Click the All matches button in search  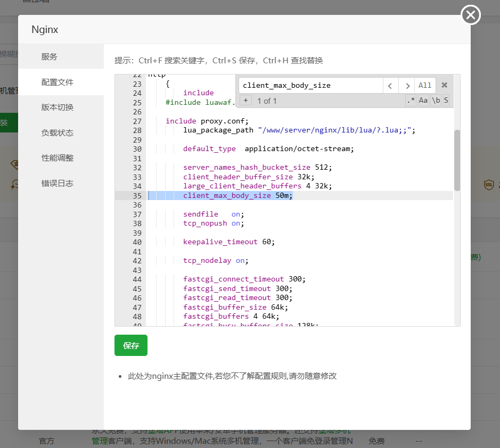(425, 85)
